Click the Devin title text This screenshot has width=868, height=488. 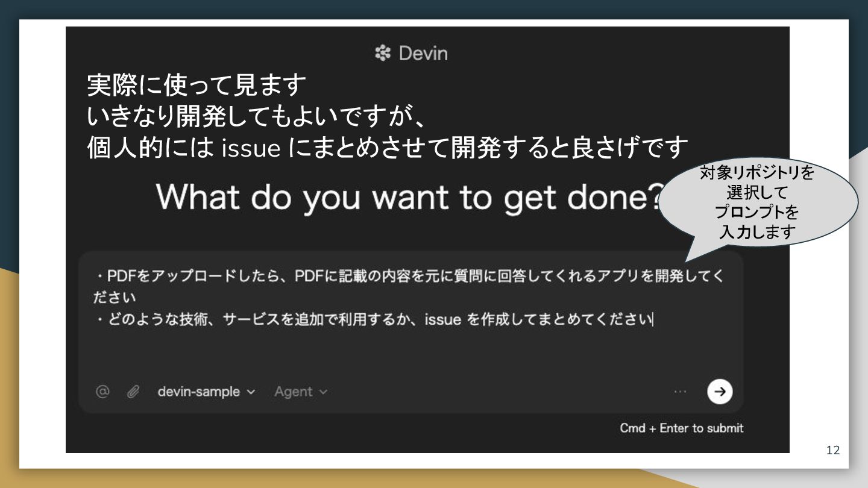click(x=423, y=54)
